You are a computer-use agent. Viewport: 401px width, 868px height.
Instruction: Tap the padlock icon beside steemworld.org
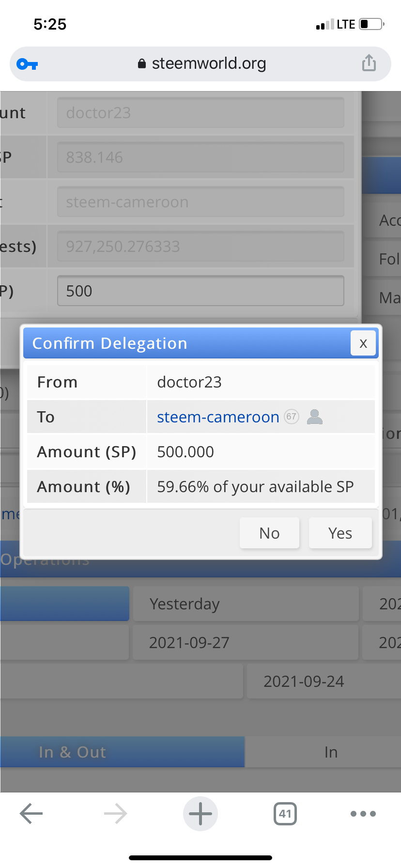point(142,63)
